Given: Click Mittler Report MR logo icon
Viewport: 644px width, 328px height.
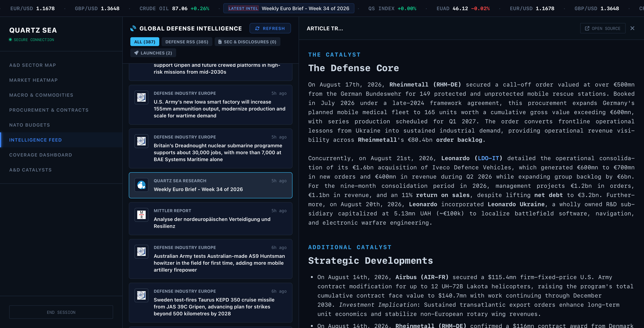Looking at the screenshot, I should click(141, 215).
